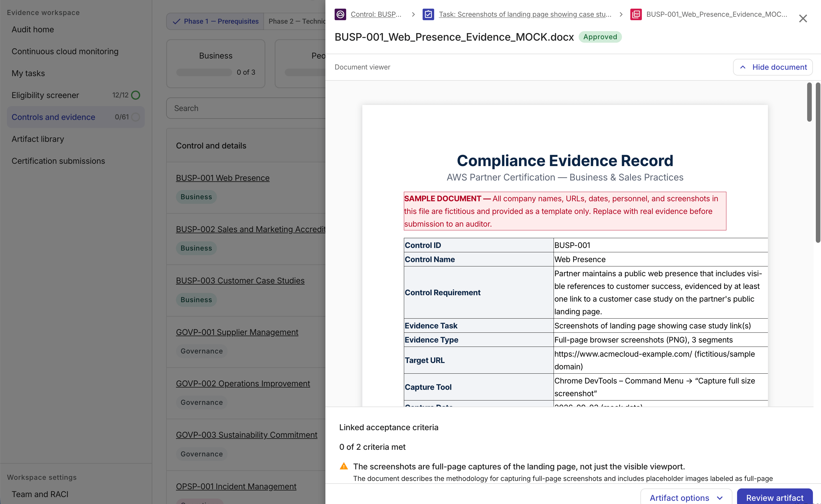The width and height of the screenshot is (821, 504).
Task: Click the document viewer inner scrollbar
Action: (x=809, y=102)
